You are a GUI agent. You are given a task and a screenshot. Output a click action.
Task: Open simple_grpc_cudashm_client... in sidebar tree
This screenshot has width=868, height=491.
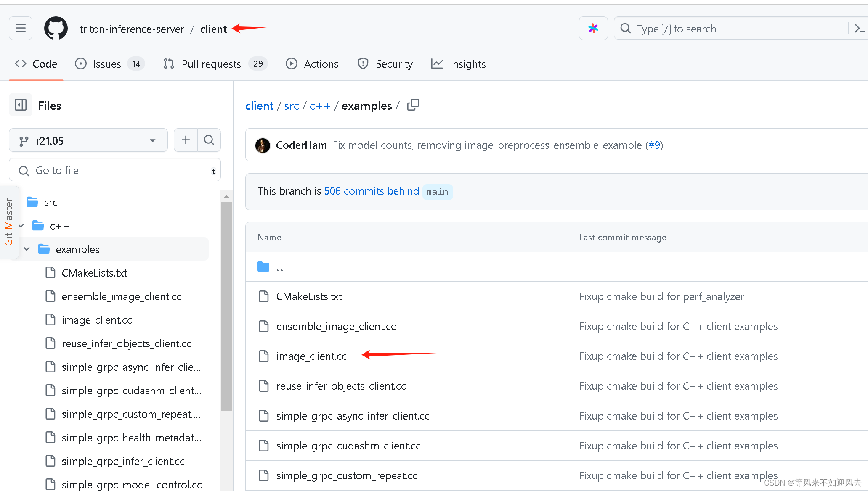[x=132, y=391]
